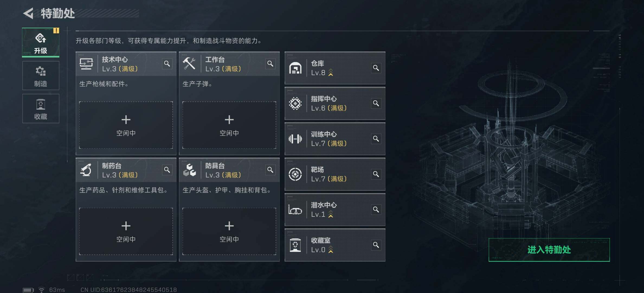Image resolution: width=644 pixels, height=293 pixels.
Task: Inspect 训练中心 with its magnifier icon
Action: tap(376, 139)
